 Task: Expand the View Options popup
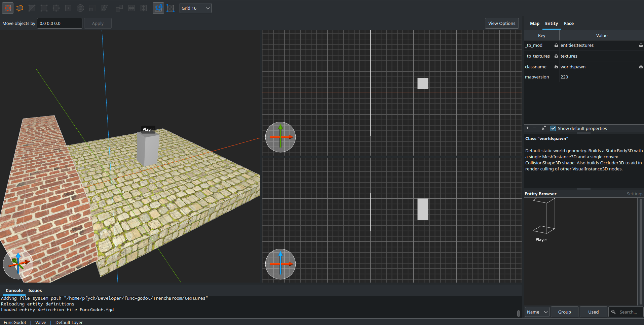click(501, 23)
